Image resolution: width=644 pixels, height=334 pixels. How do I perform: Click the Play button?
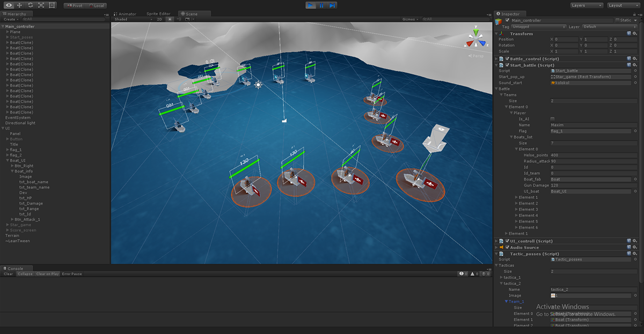point(311,5)
